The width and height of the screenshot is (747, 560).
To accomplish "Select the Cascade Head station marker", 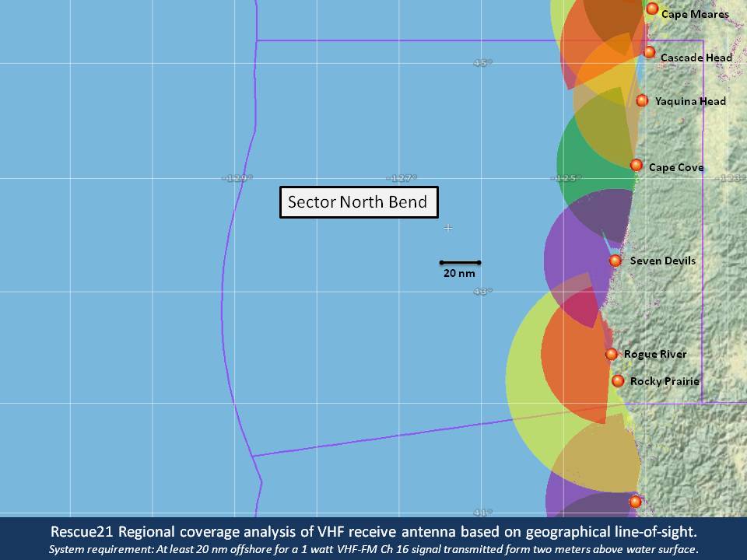I will point(649,52).
